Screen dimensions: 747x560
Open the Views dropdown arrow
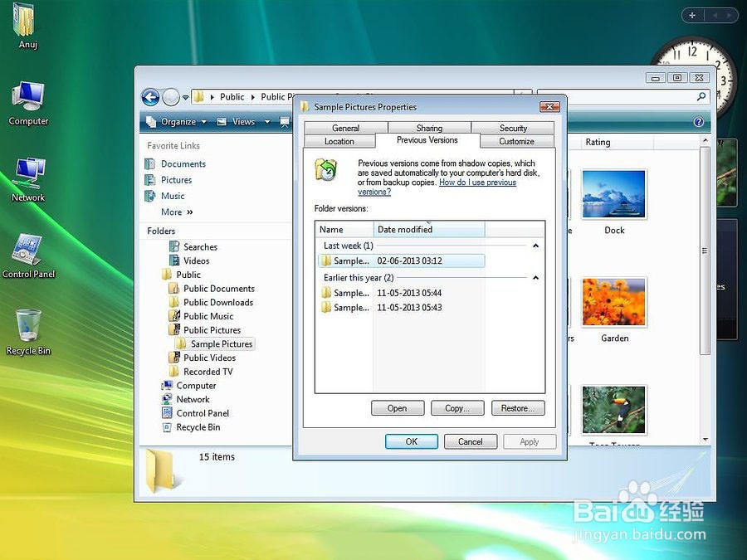tap(267, 122)
